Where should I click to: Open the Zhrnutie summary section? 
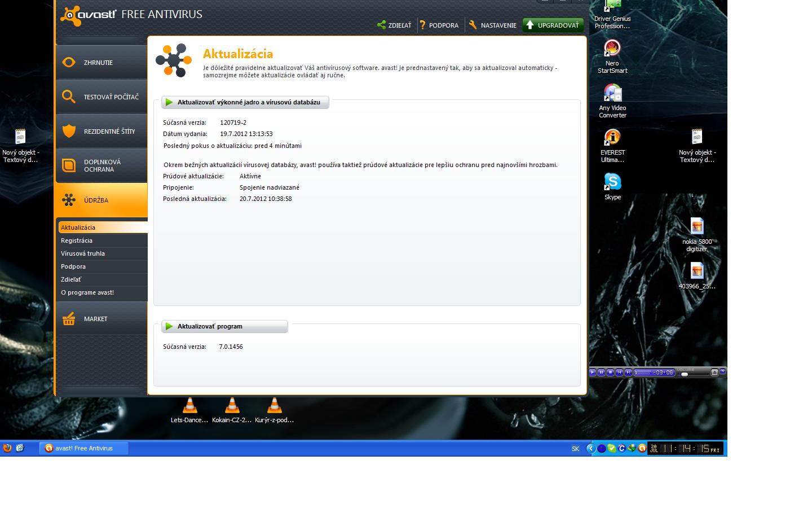pos(102,63)
